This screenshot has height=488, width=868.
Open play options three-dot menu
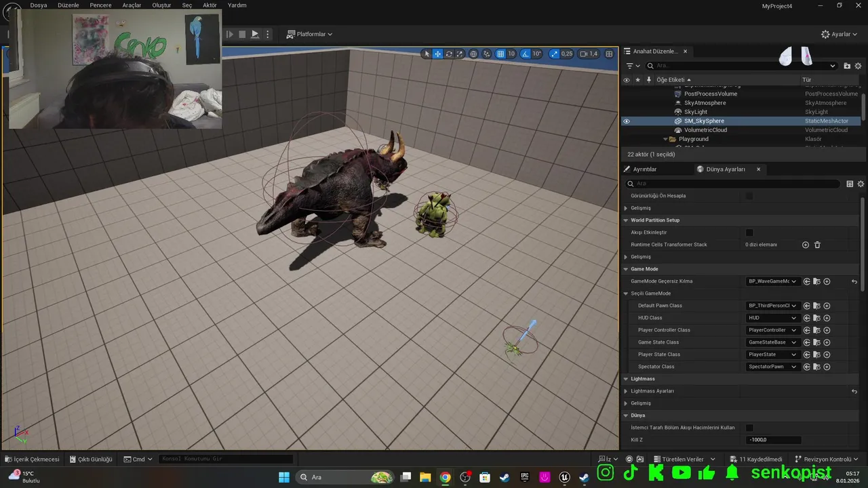[x=268, y=34]
